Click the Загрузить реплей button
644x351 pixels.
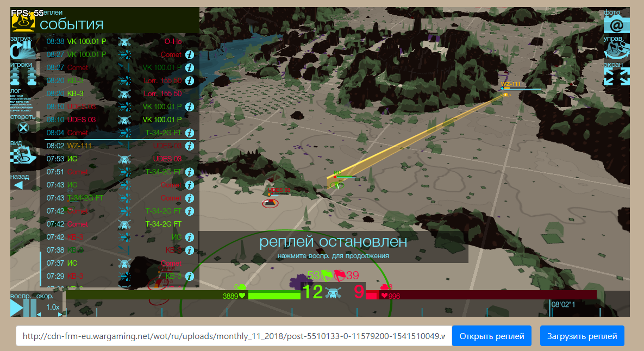point(582,336)
